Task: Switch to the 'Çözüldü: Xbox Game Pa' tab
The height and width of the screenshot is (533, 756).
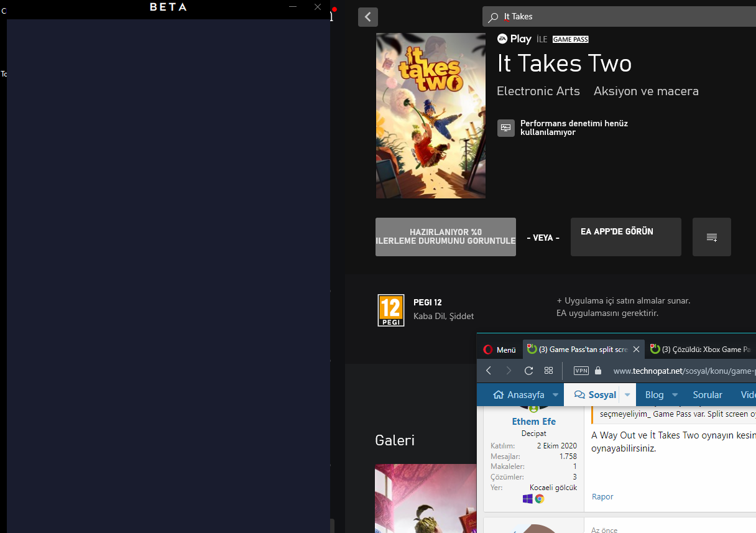Action: click(x=701, y=350)
